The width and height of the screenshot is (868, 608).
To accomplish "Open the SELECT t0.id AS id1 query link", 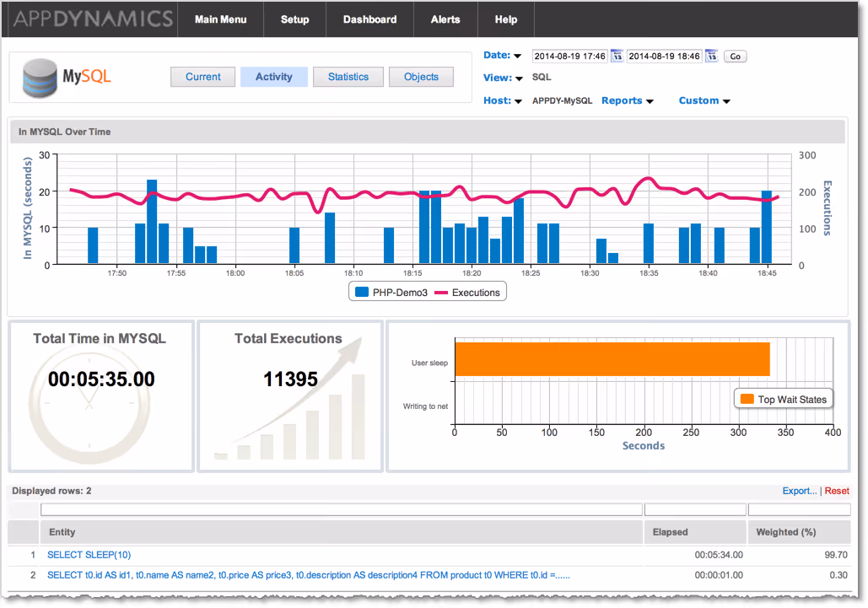I will click(309, 575).
